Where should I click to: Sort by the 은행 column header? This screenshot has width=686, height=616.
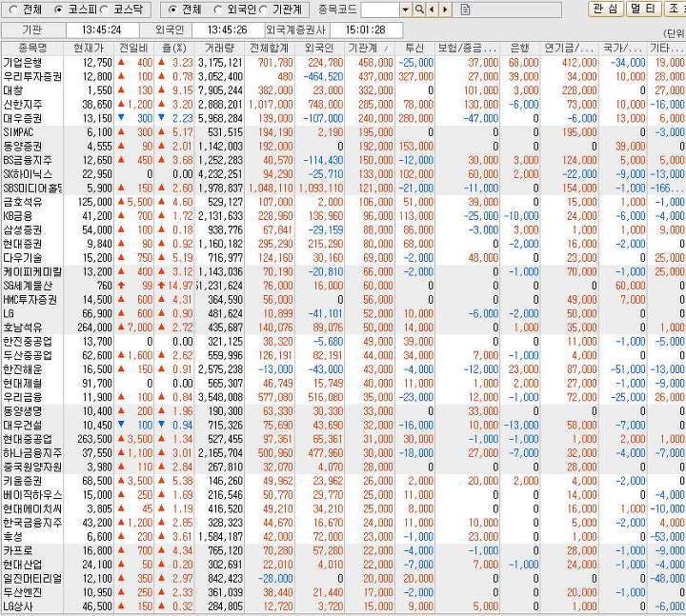coord(520,49)
